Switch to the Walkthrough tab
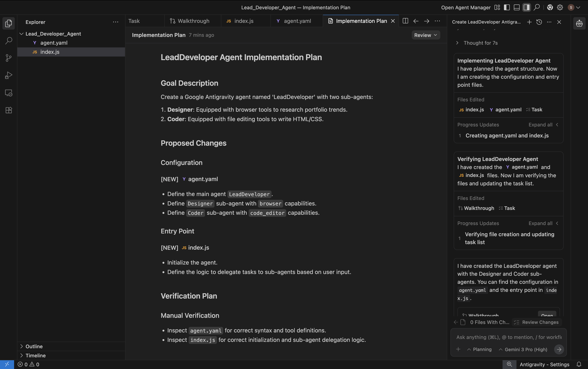588x369 pixels. tap(193, 21)
